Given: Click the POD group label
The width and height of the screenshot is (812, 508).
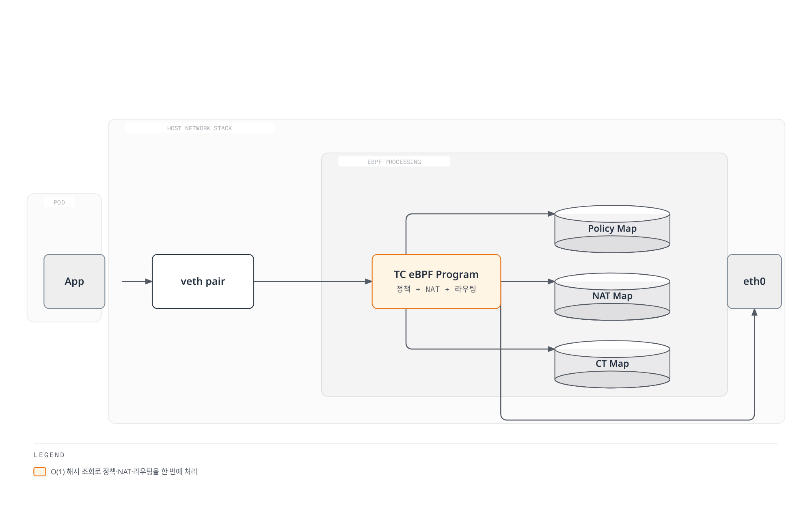Looking at the screenshot, I should 59,202.
